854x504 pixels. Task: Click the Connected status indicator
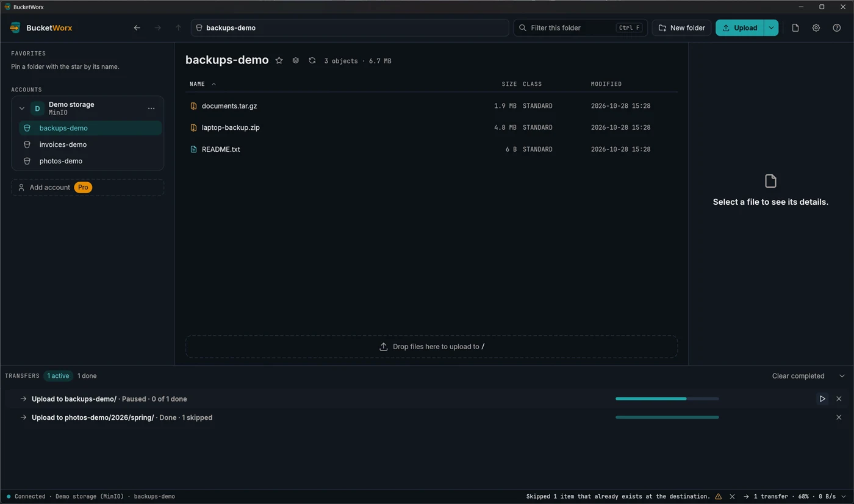pyautogui.click(x=26, y=497)
